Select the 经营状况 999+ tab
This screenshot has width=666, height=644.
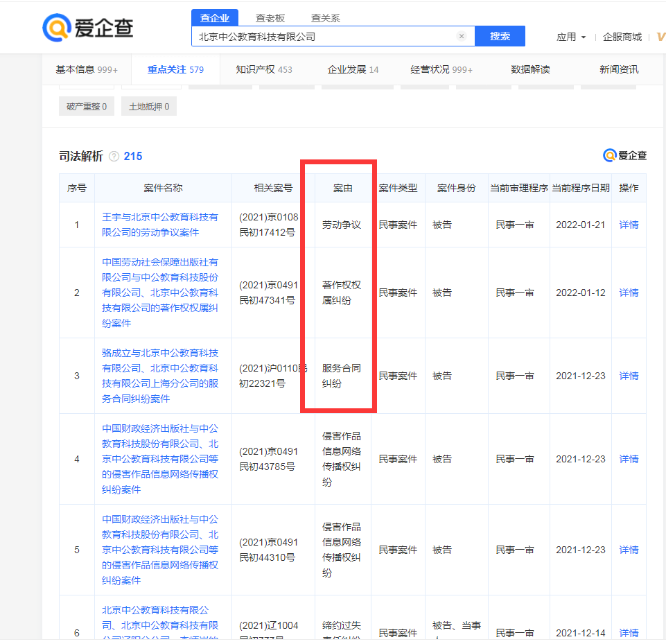(x=441, y=69)
